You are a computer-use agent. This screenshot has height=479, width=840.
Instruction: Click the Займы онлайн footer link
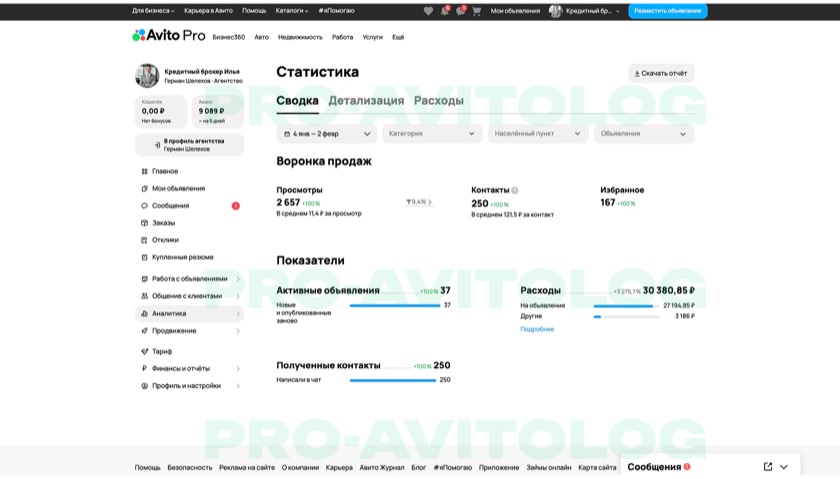pos(549,468)
